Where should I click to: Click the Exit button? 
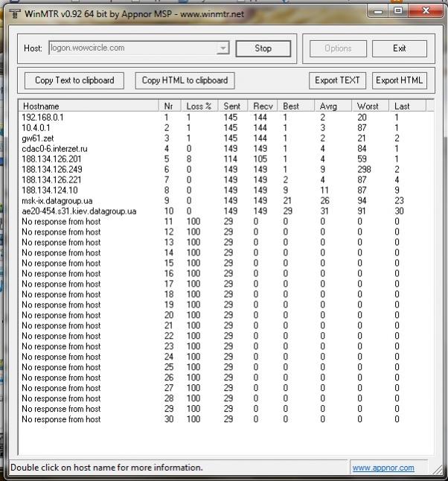[x=400, y=48]
